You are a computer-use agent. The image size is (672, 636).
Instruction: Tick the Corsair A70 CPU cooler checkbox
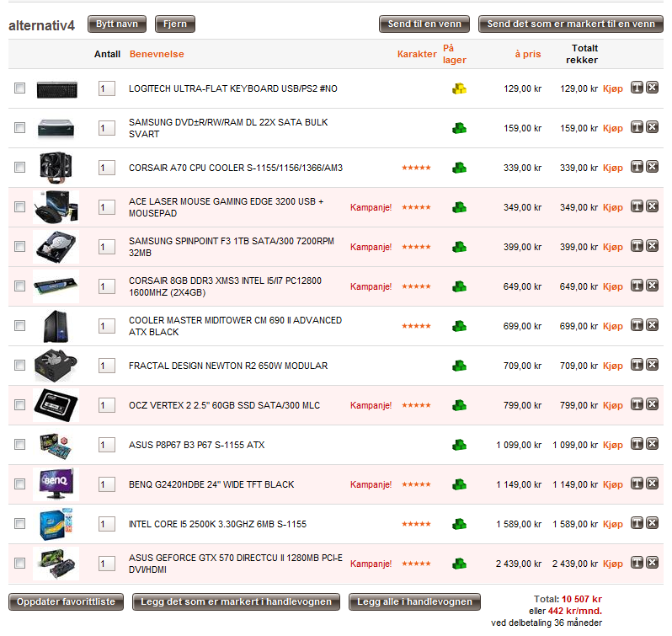pos(19,167)
